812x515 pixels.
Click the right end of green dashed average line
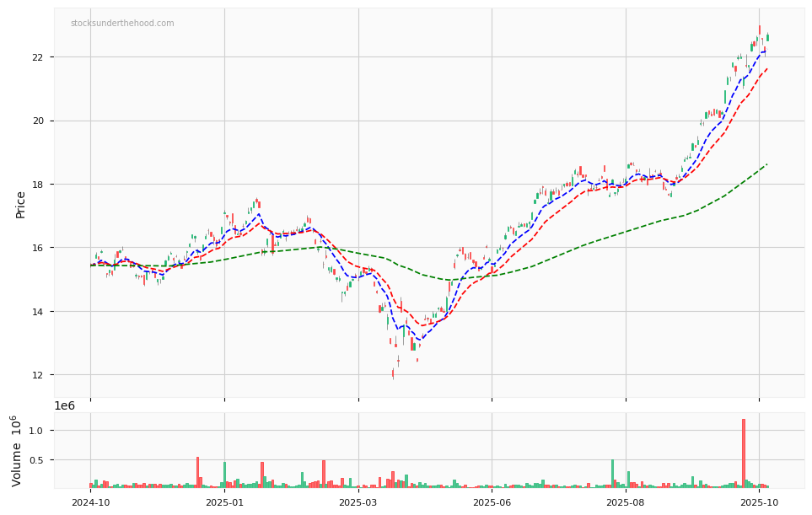pos(766,164)
